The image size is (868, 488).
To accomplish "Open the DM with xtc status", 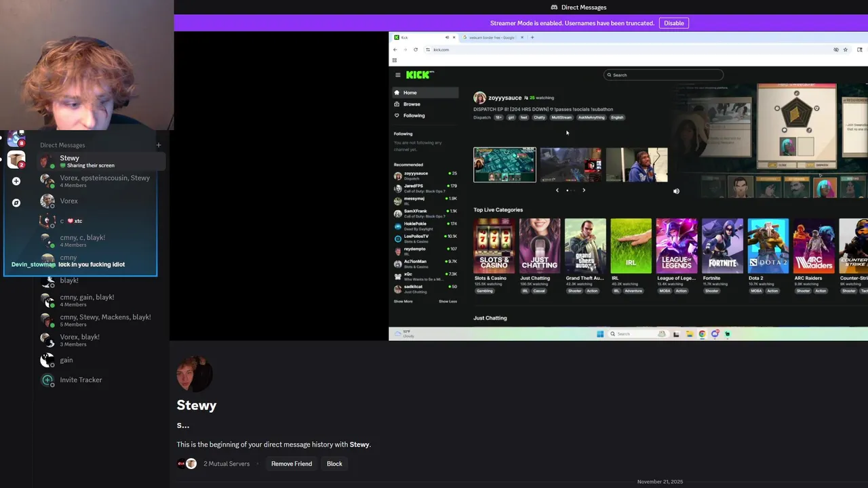I will coord(102,221).
